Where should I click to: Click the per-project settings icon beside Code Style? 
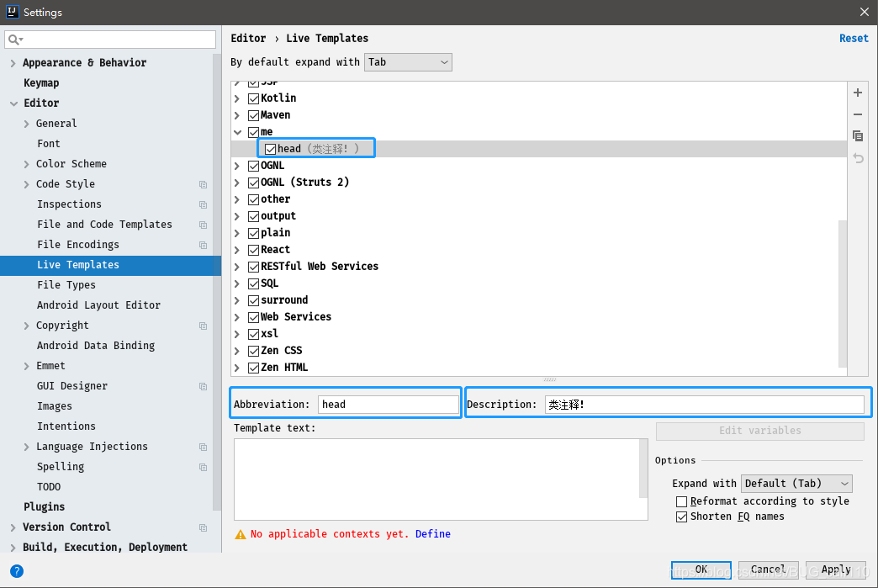pos(202,183)
